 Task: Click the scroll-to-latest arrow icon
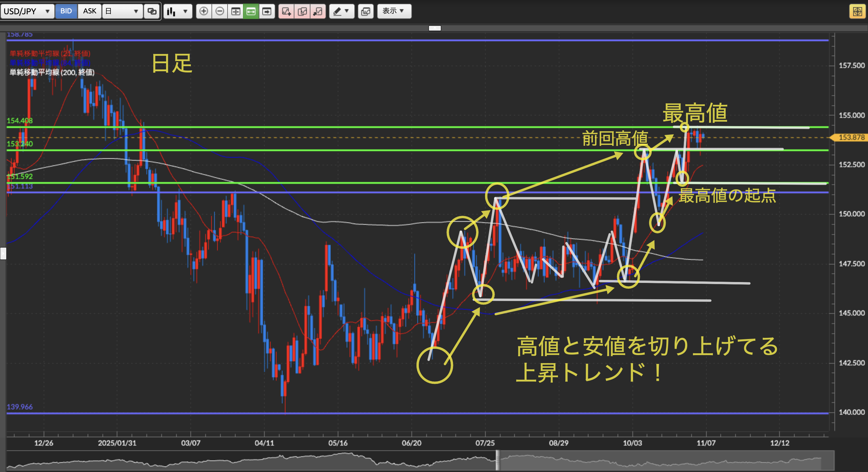267,11
